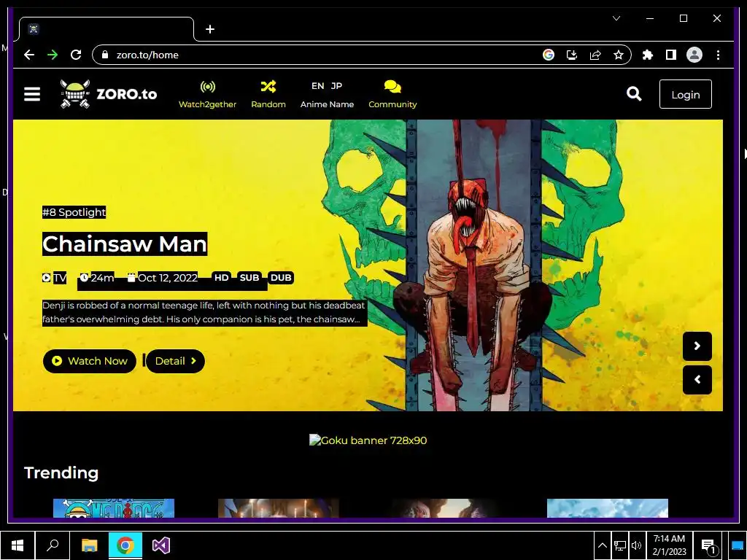747x560 pixels.
Task: Expand the tab search chevron
Action: (x=616, y=18)
